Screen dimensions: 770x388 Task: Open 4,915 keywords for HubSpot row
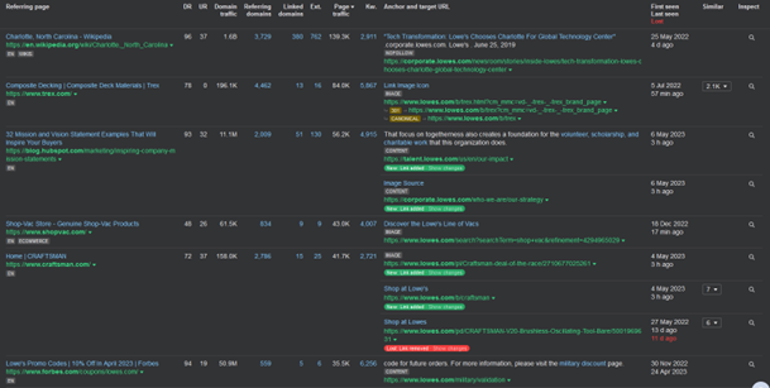pos(368,135)
